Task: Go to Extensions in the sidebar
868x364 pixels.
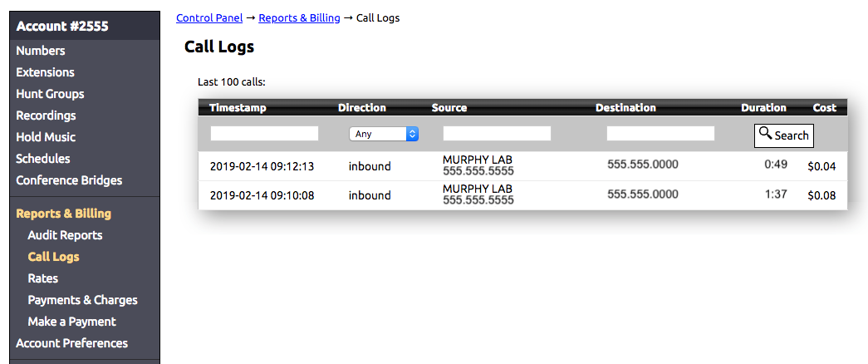Action: point(46,72)
